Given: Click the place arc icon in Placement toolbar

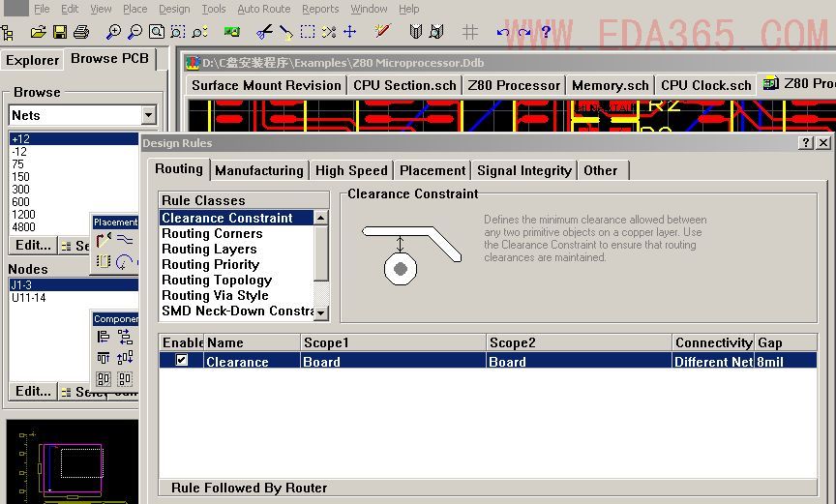Looking at the screenshot, I should coord(124,261).
